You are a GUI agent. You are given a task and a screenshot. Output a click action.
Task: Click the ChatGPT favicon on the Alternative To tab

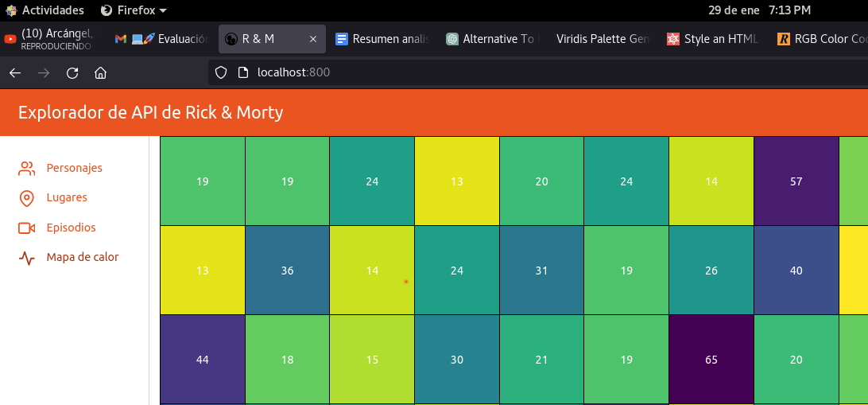(452, 39)
